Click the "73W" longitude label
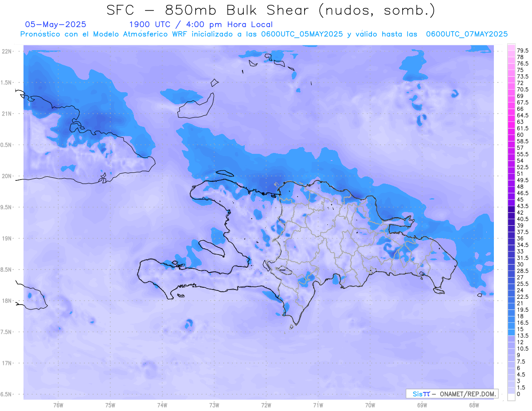The height and width of the screenshot is (411, 532). point(214,405)
